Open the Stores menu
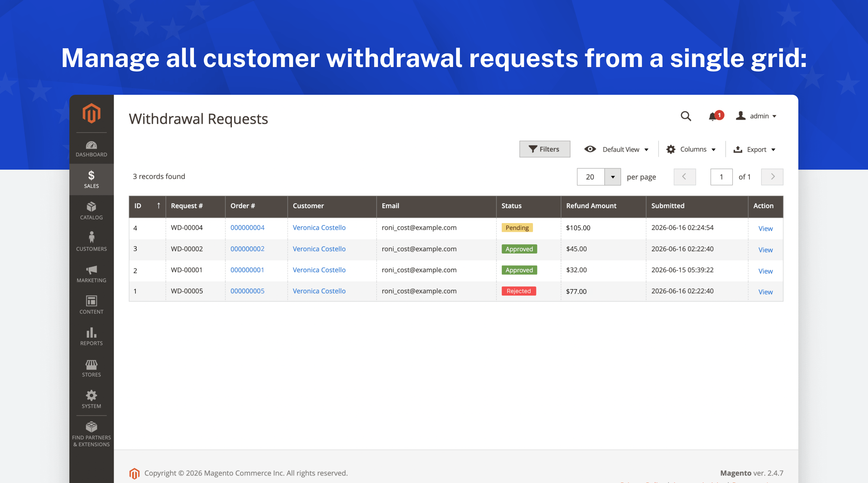This screenshot has width=868, height=483. click(91, 368)
